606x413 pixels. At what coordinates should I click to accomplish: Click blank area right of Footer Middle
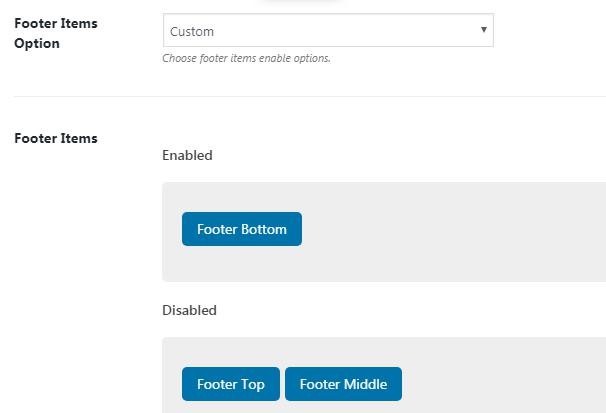(500, 384)
